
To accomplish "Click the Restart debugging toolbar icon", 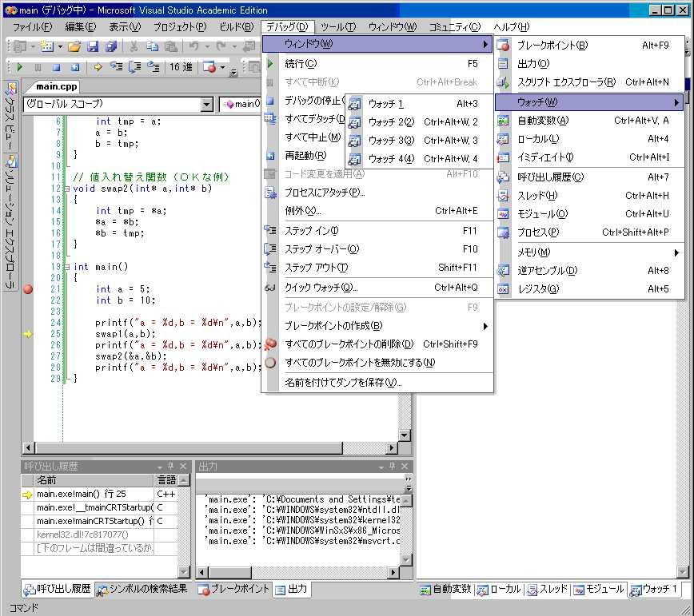I will [x=75, y=67].
